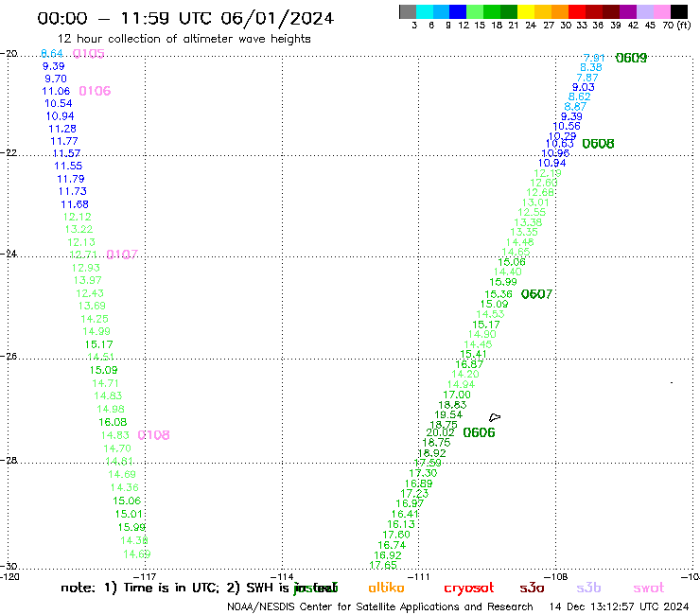The height and width of the screenshot is (615, 700).
Task: Click the 17.60 wave height value
Action: pos(396,535)
